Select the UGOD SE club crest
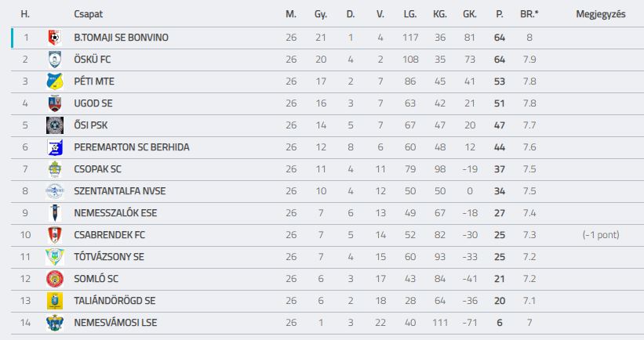The width and height of the screenshot is (644, 340). tap(55, 103)
